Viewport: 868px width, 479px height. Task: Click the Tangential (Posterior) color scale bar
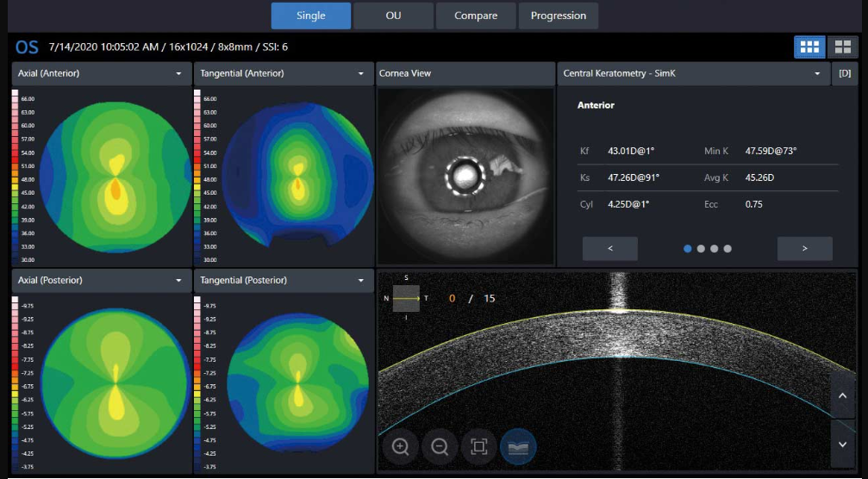coord(197,384)
